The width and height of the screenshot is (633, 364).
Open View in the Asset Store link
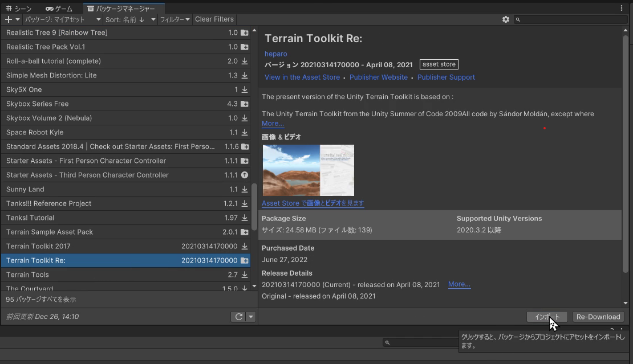tap(302, 77)
